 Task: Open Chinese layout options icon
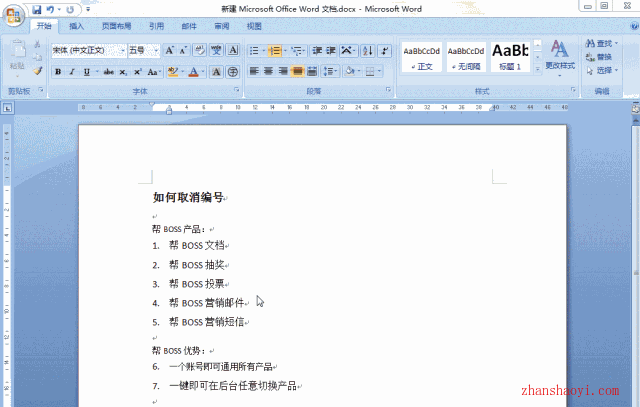click(x=348, y=51)
